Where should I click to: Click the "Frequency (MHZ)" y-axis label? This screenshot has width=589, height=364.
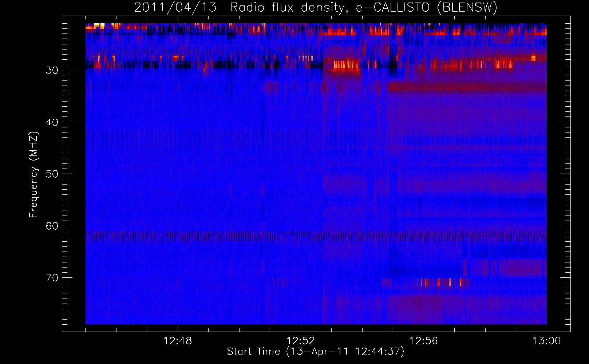pos(33,175)
